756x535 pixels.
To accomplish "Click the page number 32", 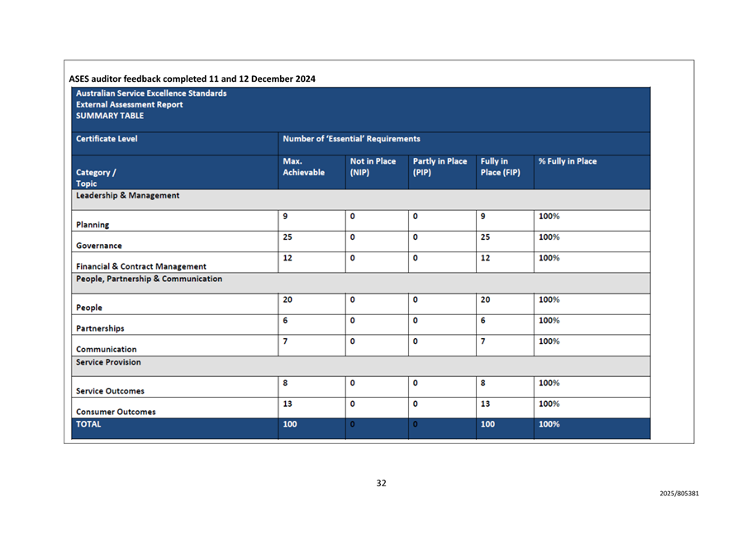I will coord(381,484).
